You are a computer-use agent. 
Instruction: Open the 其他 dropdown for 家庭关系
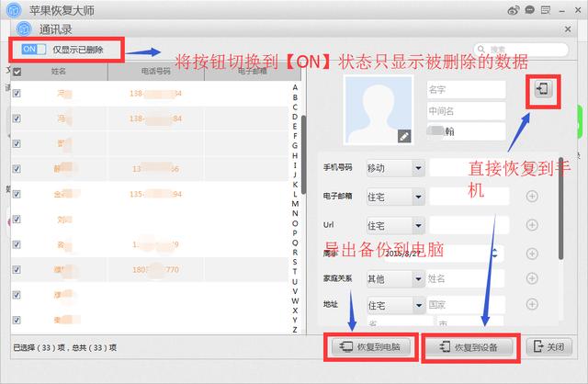[x=395, y=278]
